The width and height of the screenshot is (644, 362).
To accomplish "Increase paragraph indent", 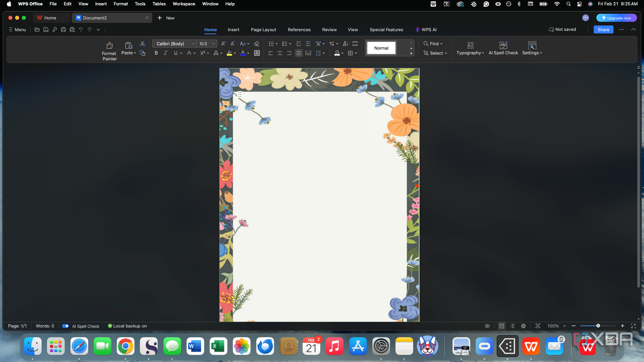I will pos(308,44).
